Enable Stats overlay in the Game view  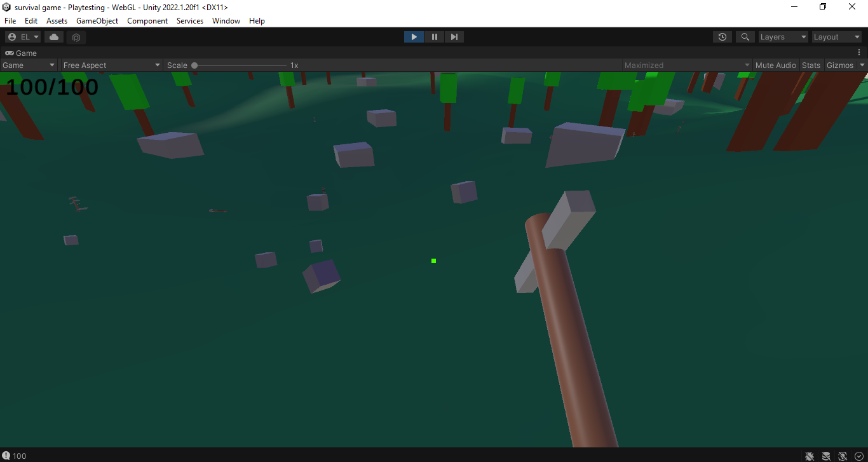pos(811,65)
